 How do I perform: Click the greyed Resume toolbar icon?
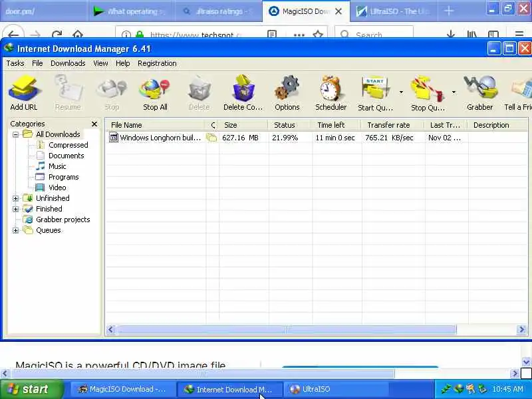pos(68,93)
